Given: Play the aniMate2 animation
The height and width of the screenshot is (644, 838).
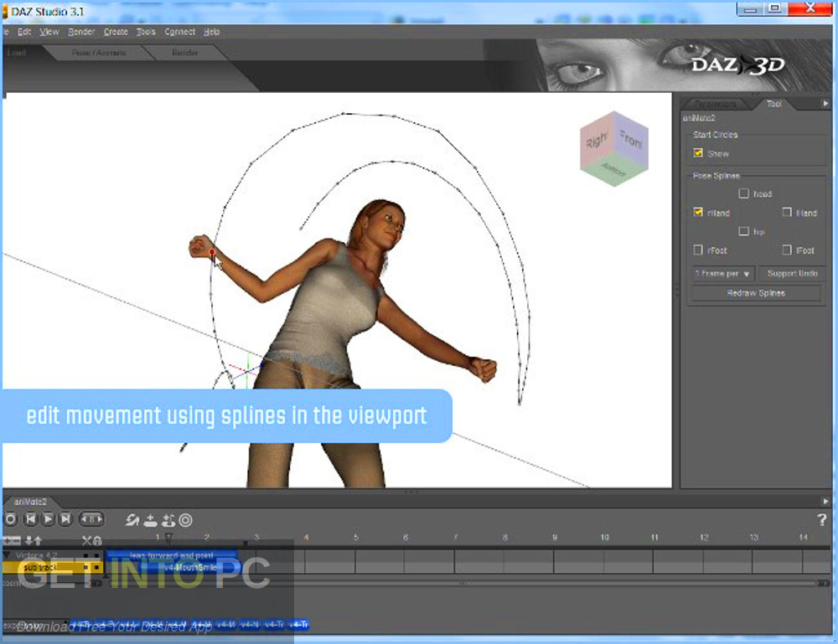Looking at the screenshot, I should (x=48, y=519).
